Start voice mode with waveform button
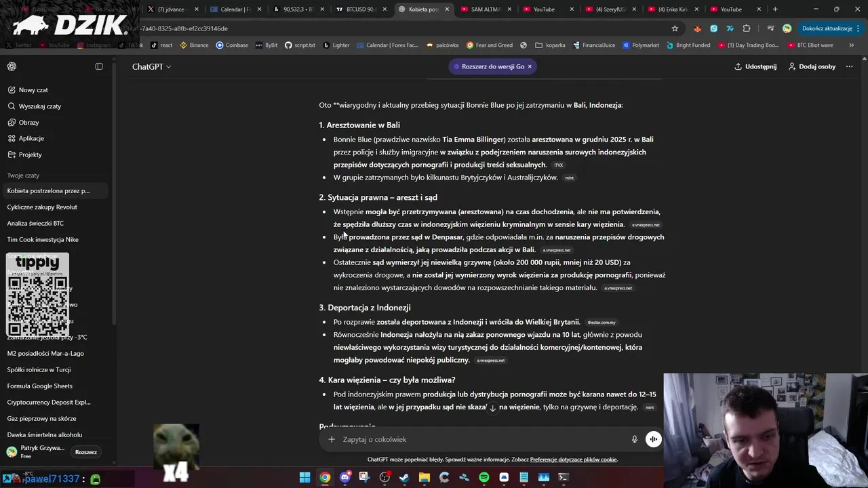The height and width of the screenshot is (488, 868). [x=653, y=439]
